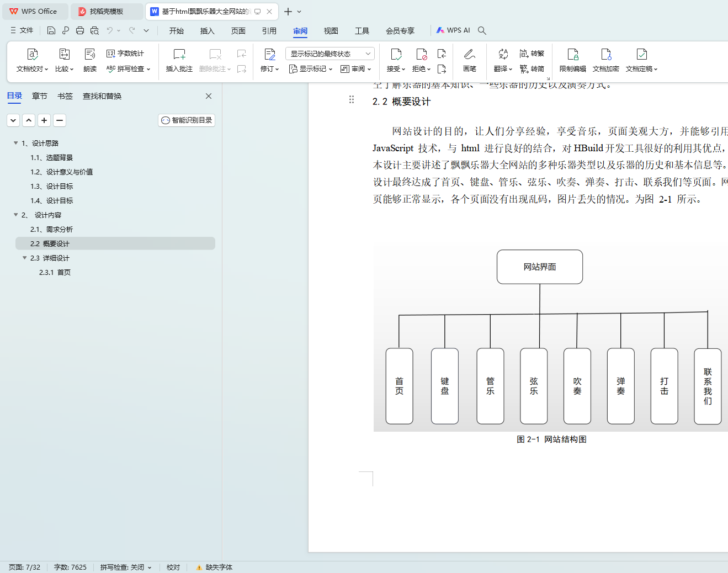Image resolution: width=728 pixels, height=573 pixels.
Task: Click the save icon in quick access toolbar
Action: pyautogui.click(x=51, y=30)
